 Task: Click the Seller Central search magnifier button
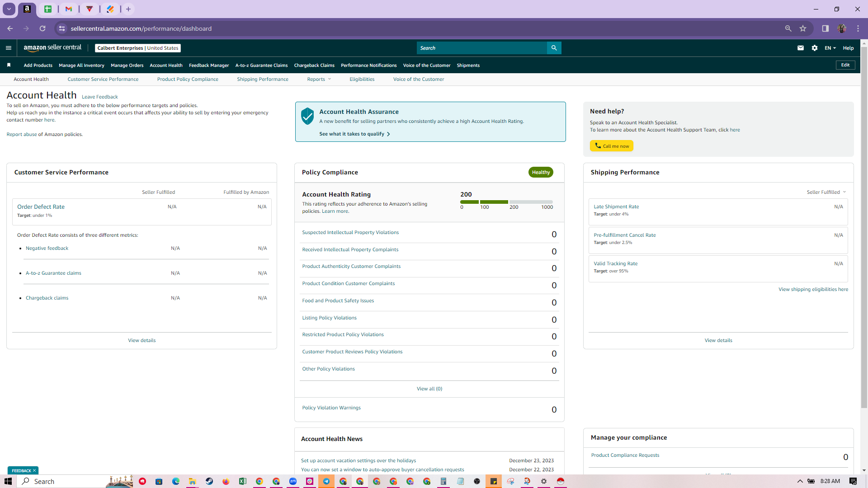pyautogui.click(x=554, y=48)
